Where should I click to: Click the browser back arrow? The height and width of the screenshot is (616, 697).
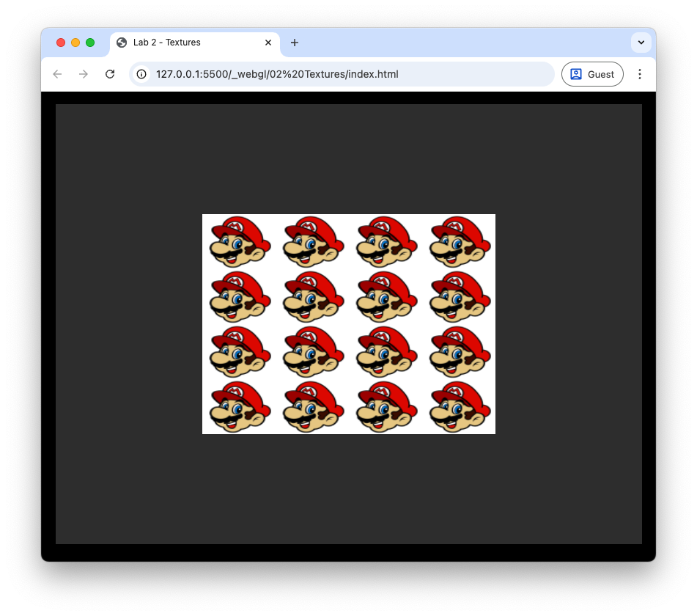[x=57, y=74]
